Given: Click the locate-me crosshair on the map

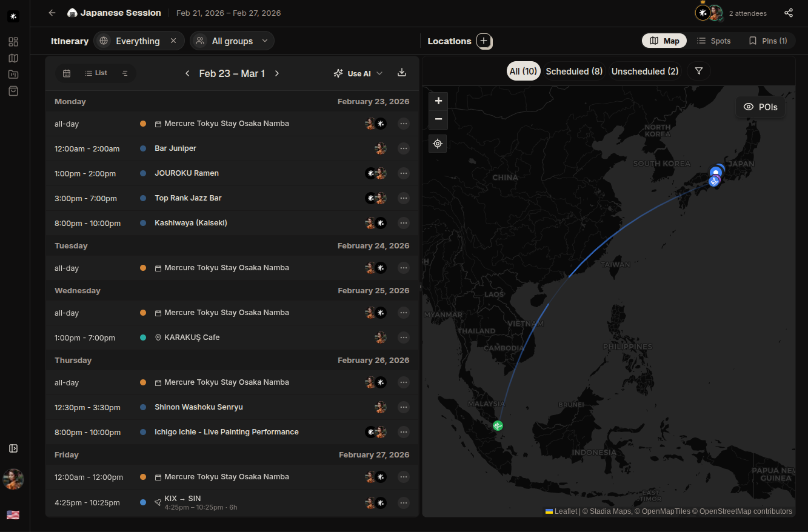Looking at the screenshot, I should click(438, 144).
